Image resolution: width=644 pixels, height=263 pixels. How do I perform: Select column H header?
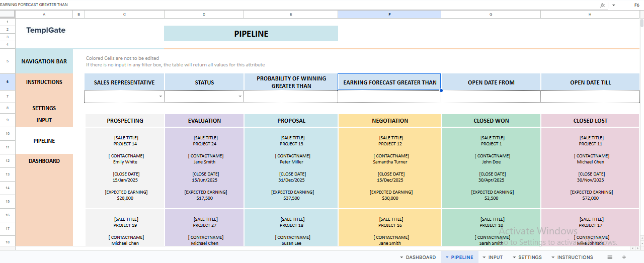coord(590,15)
